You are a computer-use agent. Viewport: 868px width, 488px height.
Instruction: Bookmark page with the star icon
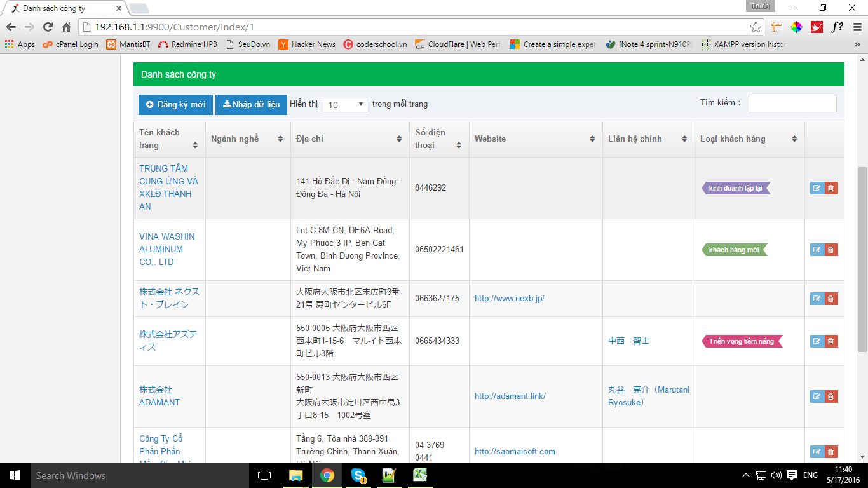[756, 27]
